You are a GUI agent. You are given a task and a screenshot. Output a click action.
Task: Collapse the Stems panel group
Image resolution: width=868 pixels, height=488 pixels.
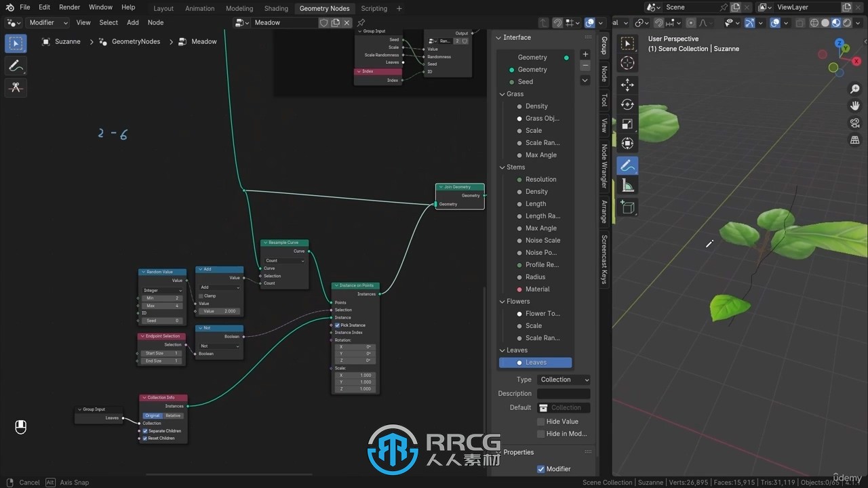(502, 167)
